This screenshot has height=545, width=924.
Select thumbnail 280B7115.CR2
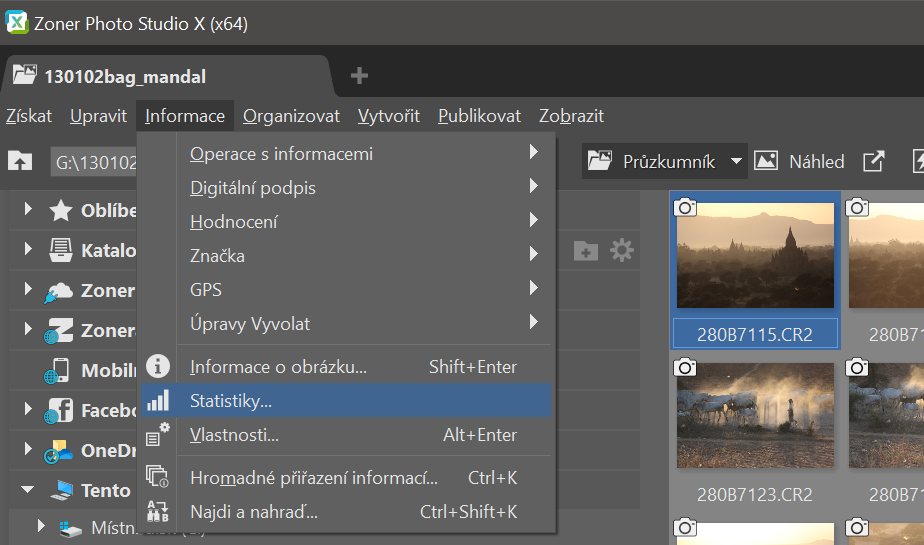click(x=755, y=255)
